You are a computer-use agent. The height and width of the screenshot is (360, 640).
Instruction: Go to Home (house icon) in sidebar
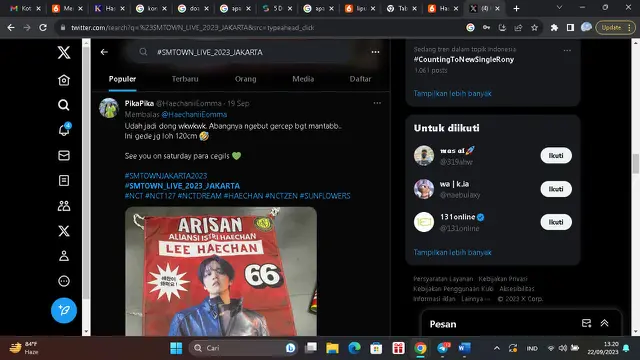tap(64, 80)
